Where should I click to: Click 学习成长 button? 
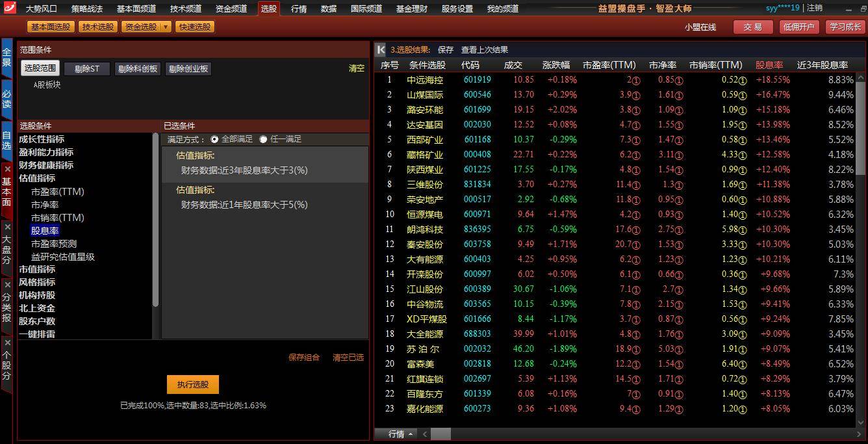[845, 27]
